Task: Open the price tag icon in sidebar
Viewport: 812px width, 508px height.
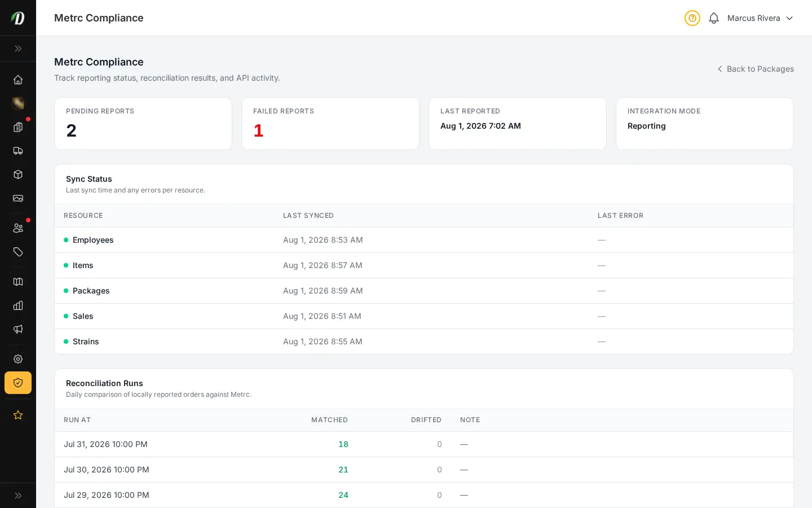Action: 18,252
